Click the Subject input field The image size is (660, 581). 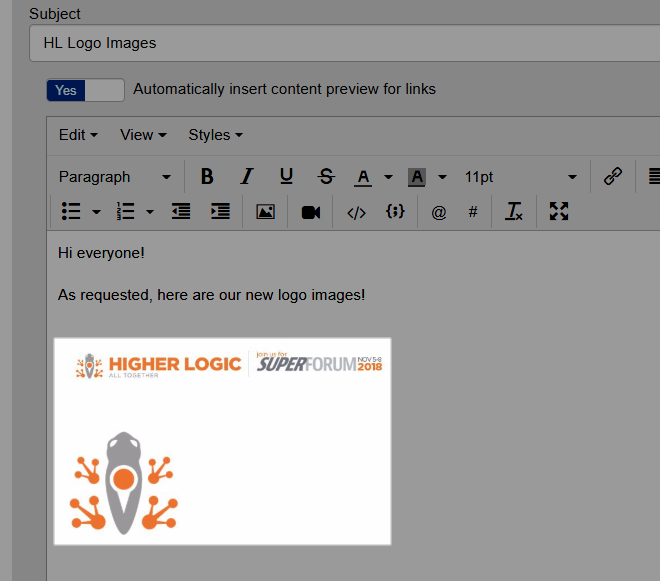(344, 43)
